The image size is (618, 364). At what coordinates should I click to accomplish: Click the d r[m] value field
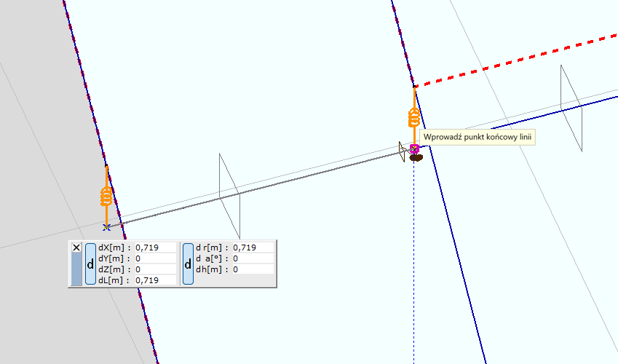[x=253, y=248]
